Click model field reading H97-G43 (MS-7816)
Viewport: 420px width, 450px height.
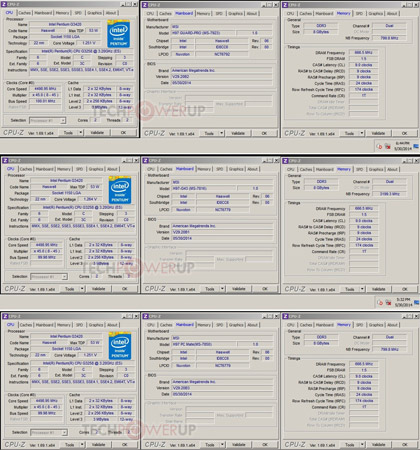click(x=203, y=189)
